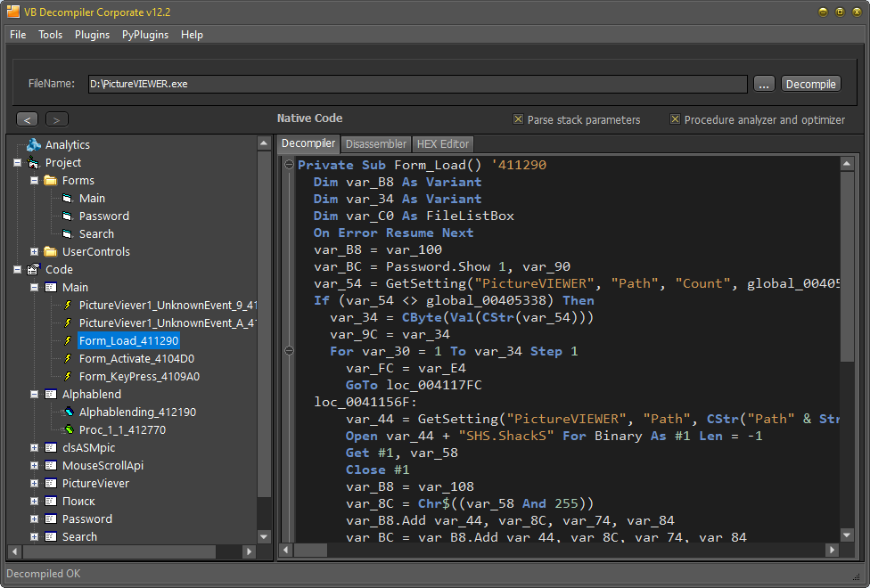Click the icon beside Alphablending_412190
Image resolution: width=870 pixels, height=588 pixels.
pos(69,412)
